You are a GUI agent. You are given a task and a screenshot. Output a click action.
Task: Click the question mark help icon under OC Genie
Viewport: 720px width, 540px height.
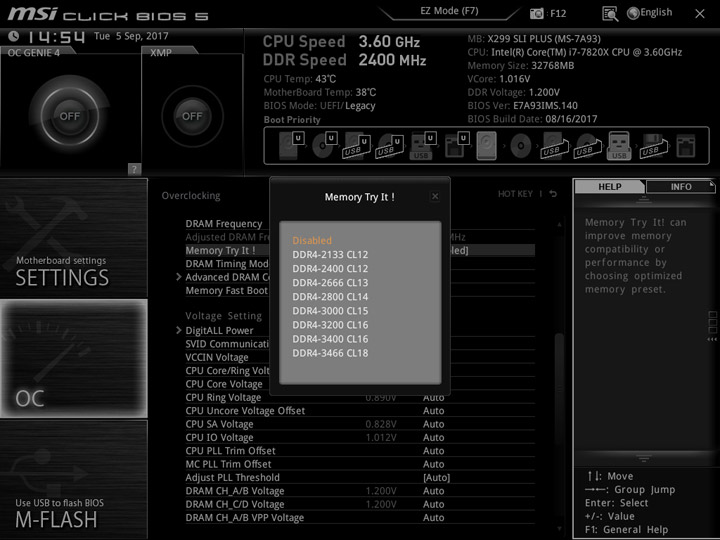(x=134, y=169)
